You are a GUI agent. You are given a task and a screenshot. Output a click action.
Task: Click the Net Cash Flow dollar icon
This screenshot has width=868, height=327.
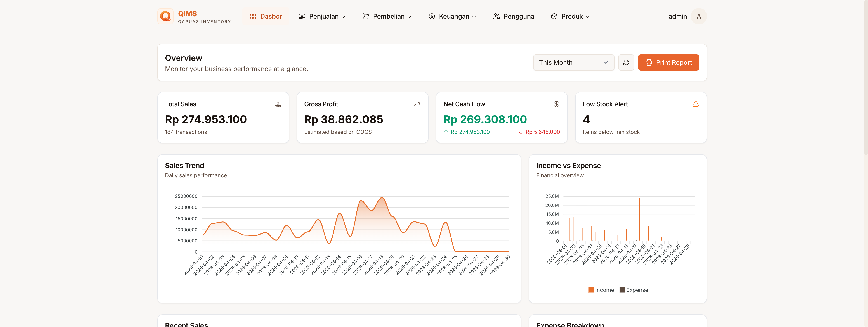[556, 104]
